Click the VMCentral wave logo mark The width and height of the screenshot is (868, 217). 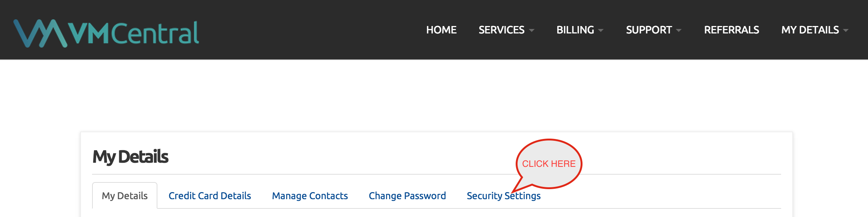pos(40,33)
